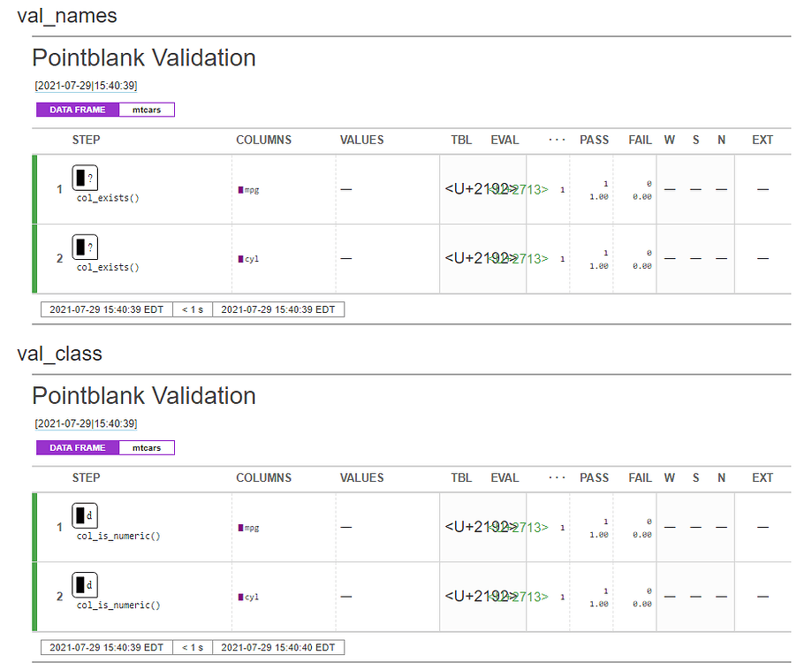
Task: Click the col_exists question-mark icon in step 1
Action: (85, 177)
